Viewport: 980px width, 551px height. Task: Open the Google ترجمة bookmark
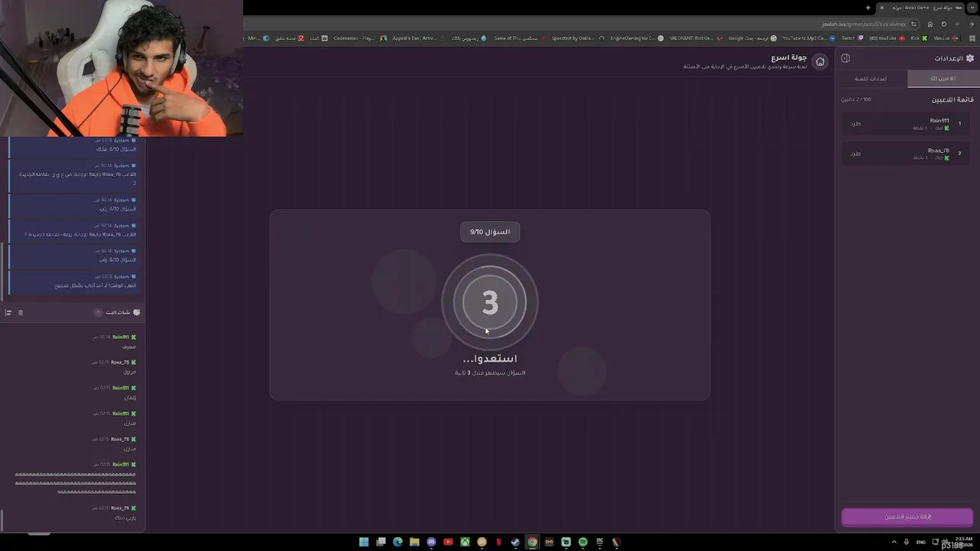[x=752, y=38]
